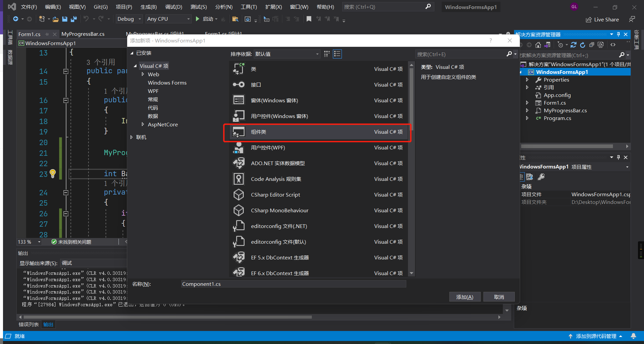Click the feedback icon at top right

tap(632, 19)
